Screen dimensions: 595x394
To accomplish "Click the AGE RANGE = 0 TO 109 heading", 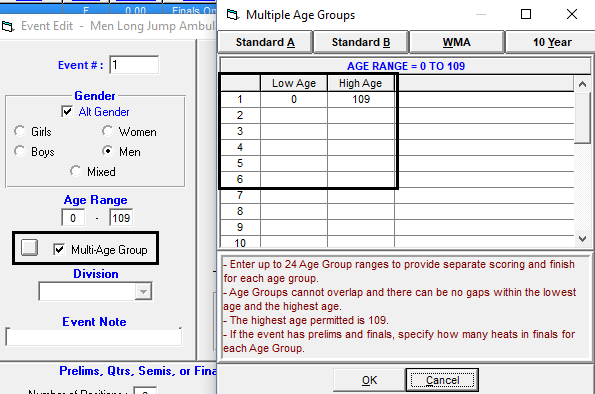I will click(x=406, y=66).
